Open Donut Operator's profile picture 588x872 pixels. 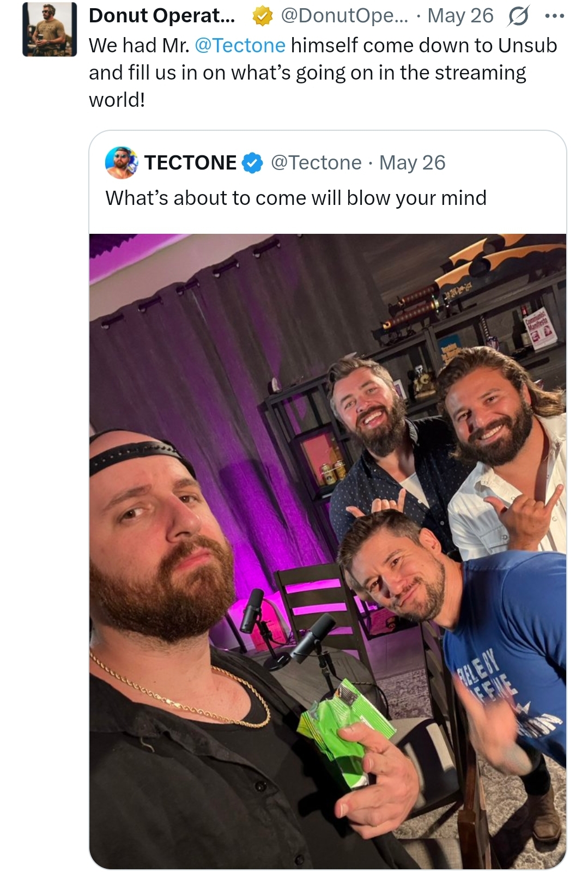tap(50, 29)
